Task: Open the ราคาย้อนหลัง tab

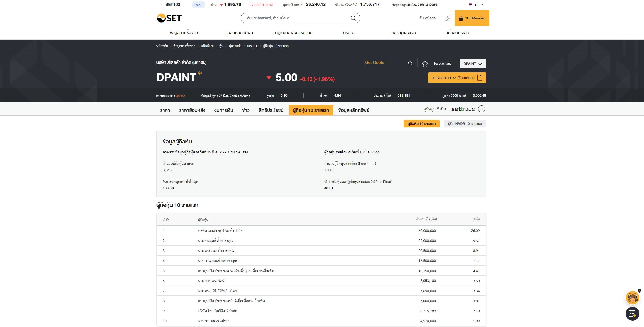Action: pyautogui.click(x=192, y=110)
